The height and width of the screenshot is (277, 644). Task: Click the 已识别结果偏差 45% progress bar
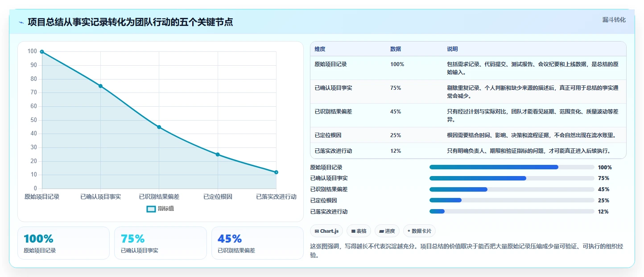click(x=512, y=189)
